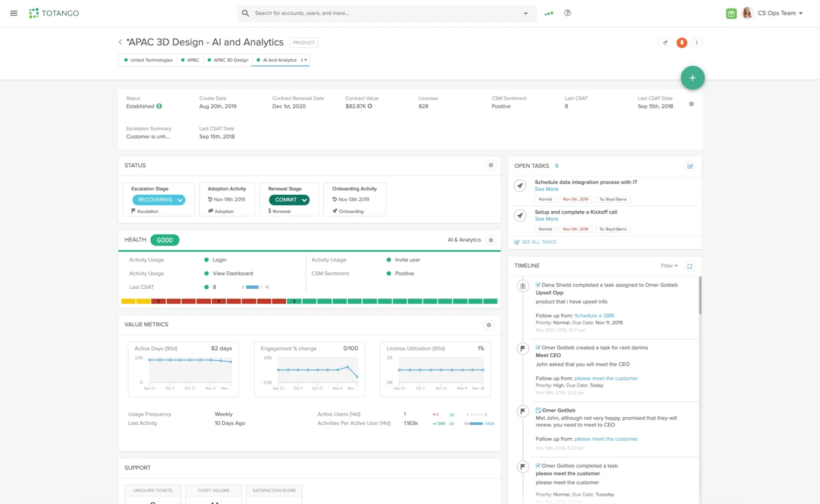Toggle checkbox on completed 'please meet the customer' task
This screenshot has height=504, width=820.
click(538, 466)
